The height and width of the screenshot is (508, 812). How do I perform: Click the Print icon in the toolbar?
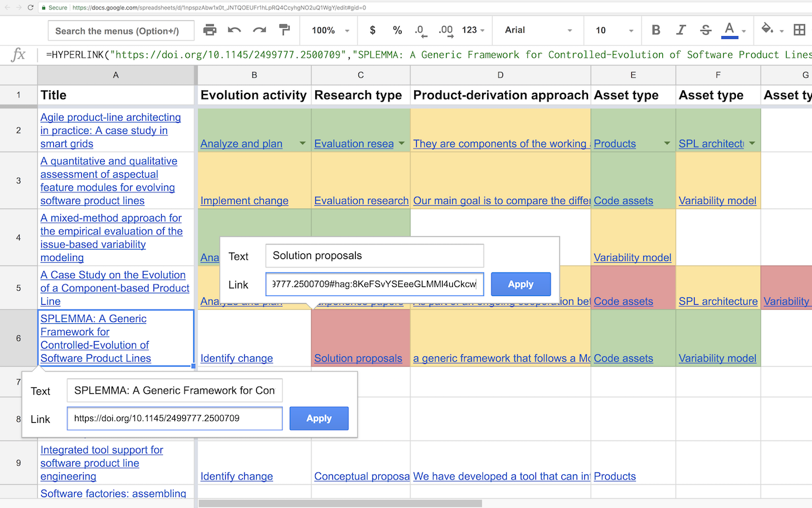[209, 30]
